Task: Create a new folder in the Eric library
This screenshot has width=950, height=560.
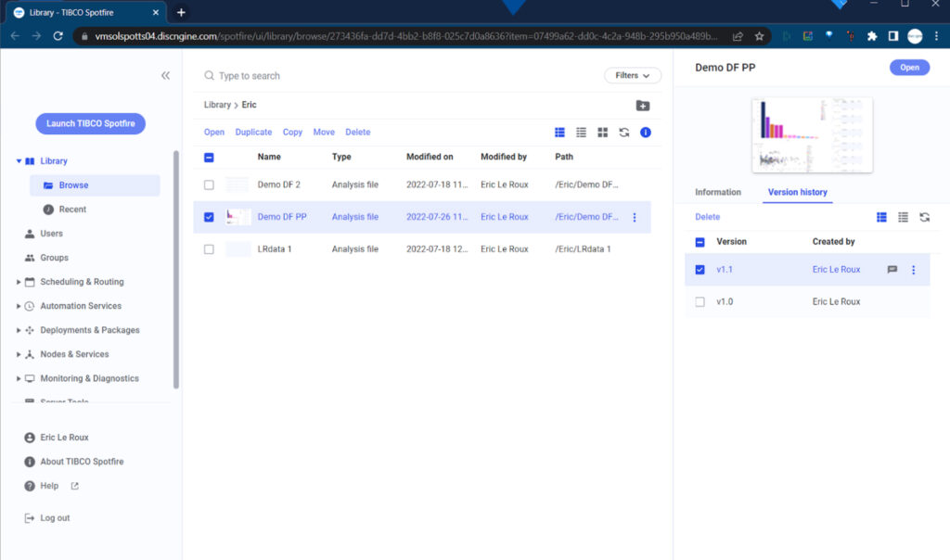Action: [644, 106]
